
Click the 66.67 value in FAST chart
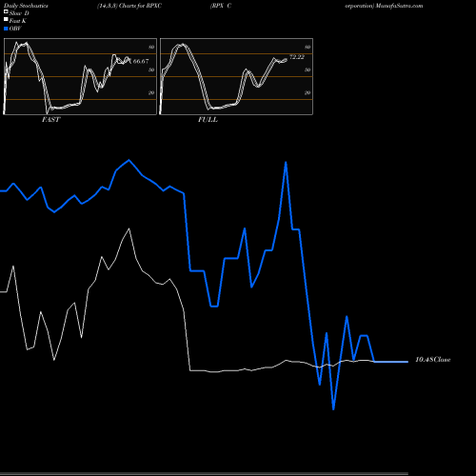pyautogui.click(x=141, y=61)
